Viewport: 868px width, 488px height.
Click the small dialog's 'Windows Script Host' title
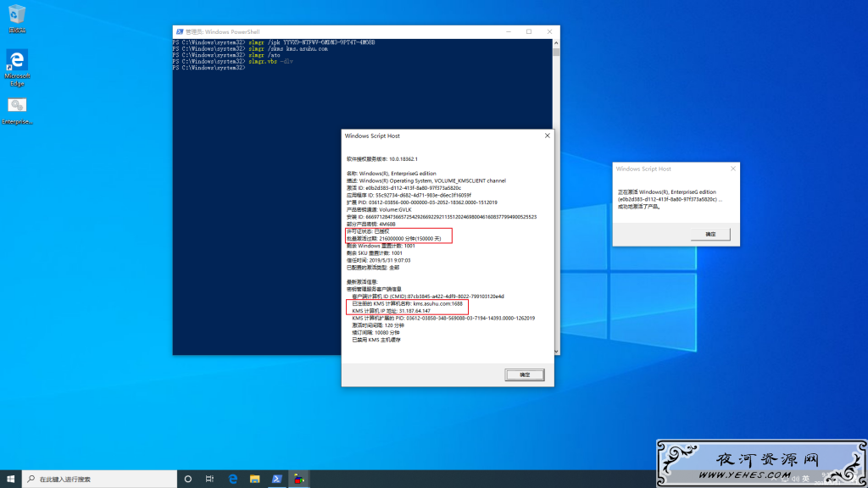[643, 169]
